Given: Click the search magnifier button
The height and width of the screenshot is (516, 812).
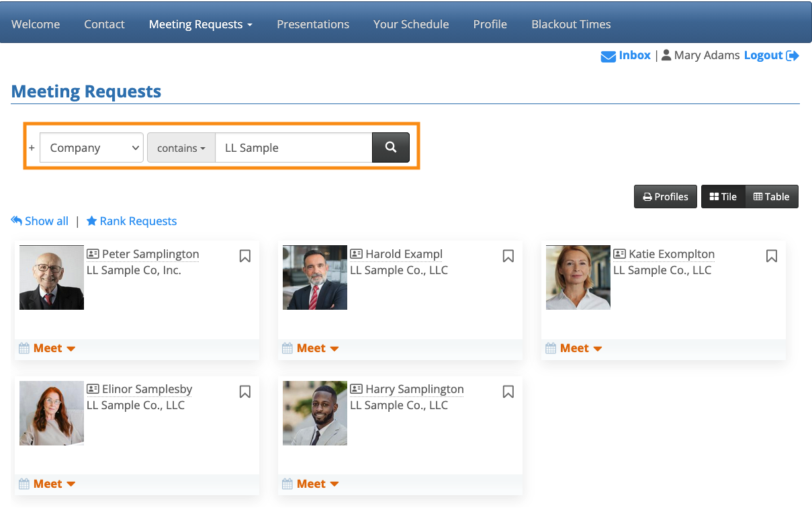Looking at the screenshot, I should [390, 148].
